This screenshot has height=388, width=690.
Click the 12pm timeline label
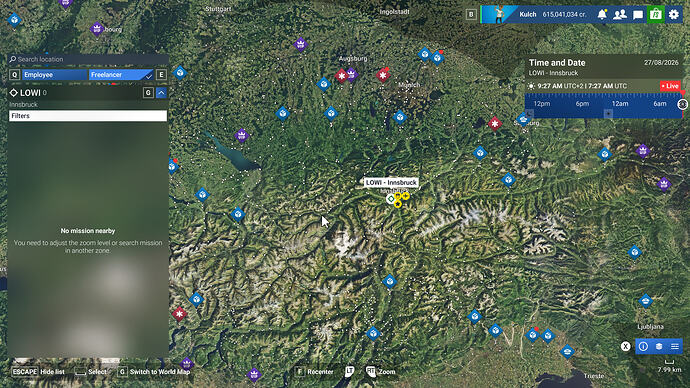click(x=542, y=104)
